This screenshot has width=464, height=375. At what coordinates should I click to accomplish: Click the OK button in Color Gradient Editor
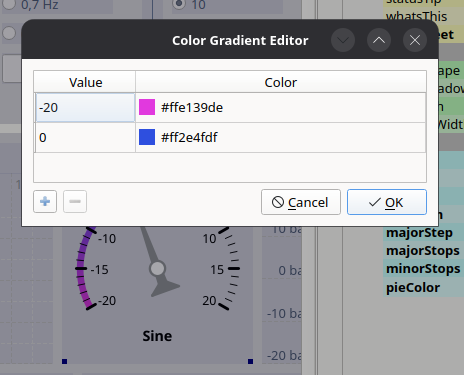pyautogui.click(x=387, y=202)
